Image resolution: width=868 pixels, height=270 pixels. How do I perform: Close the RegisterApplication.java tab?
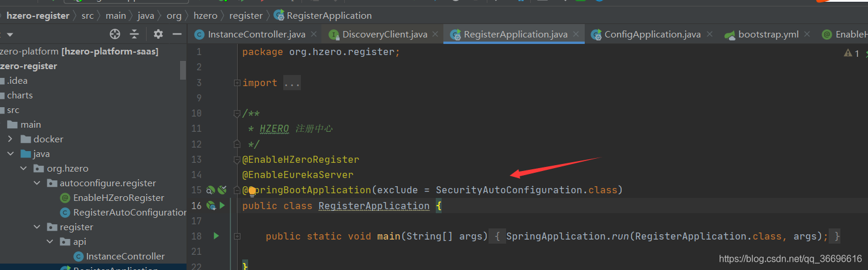click(x=576, y=35)
